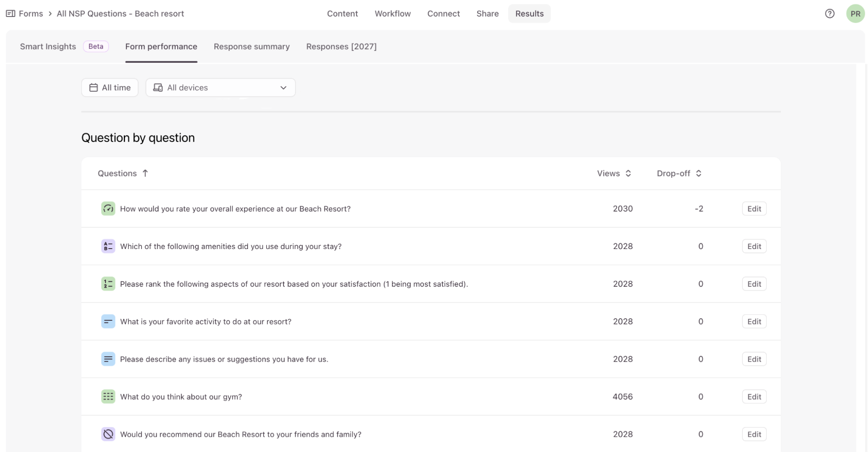Go to the Share tab
868x452 pixels.
[x=487, y=13]
